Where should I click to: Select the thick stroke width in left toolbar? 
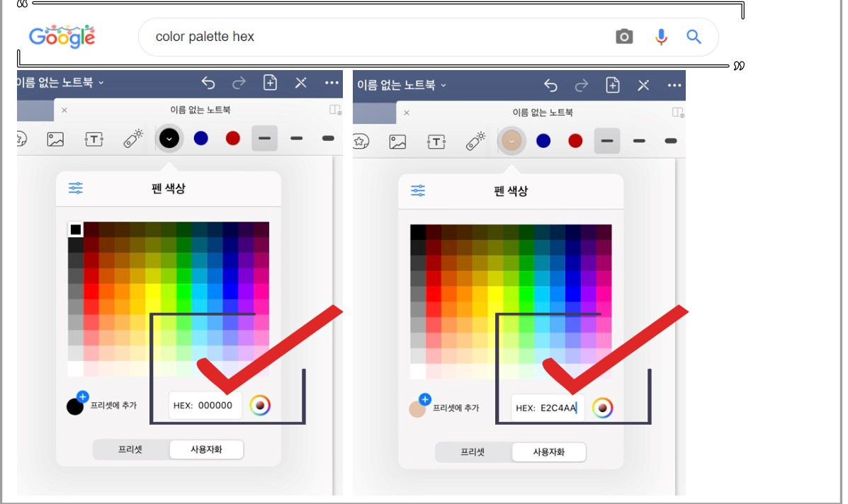(328, 138)
